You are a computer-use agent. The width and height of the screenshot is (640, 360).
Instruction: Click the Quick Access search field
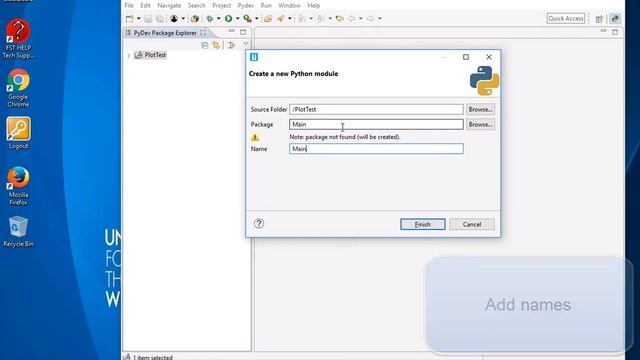click(566, 18)
